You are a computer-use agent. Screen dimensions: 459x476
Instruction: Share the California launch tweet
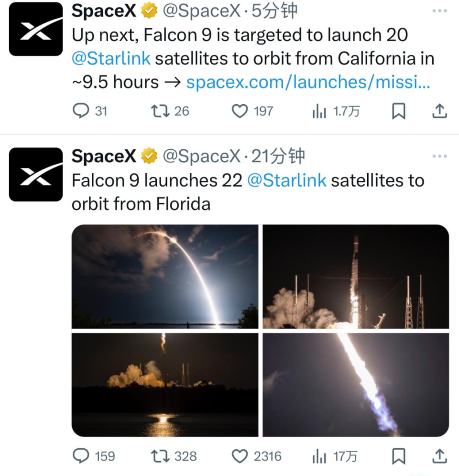(x=439, y=111)
